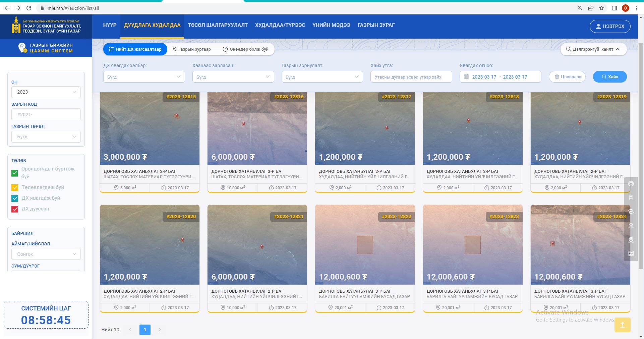
Task: Switch to 'Газрын зургаар' map view tab
Action: click(x=192, y=49)
